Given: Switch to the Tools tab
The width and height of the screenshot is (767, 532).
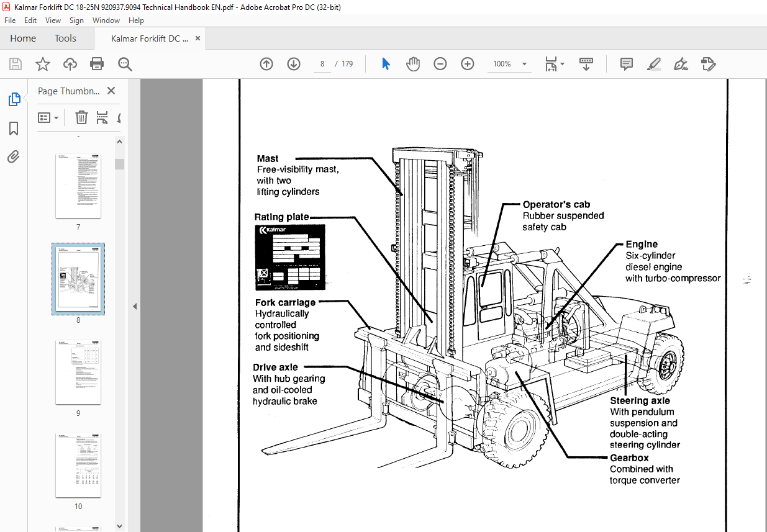Looking at the screenshot, I should click(65, 38).
